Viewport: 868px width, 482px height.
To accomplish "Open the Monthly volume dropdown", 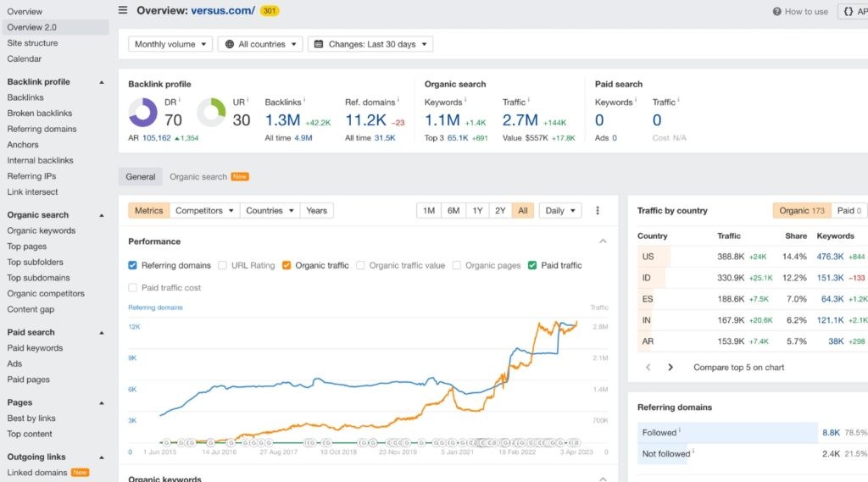I will point(170,44).
